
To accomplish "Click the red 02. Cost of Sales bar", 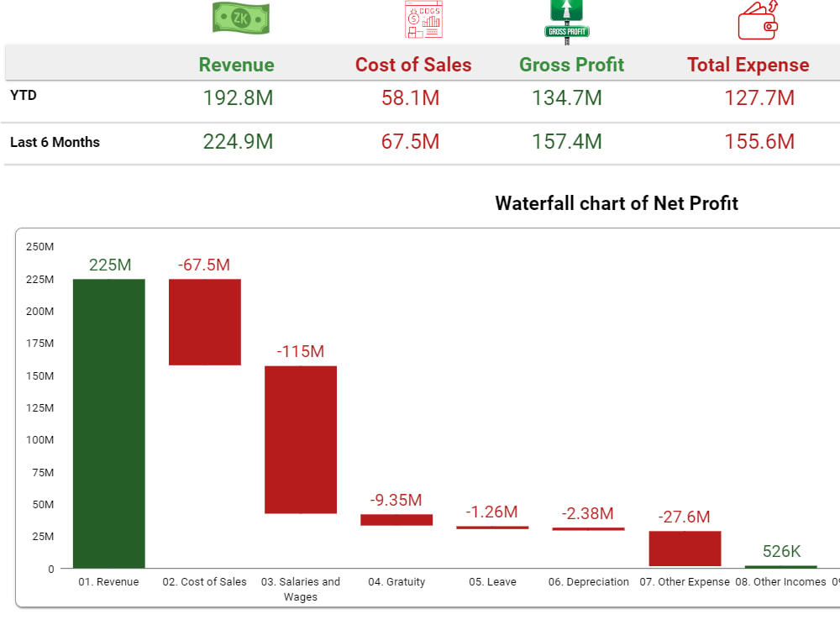I will [x=204, y=322].
